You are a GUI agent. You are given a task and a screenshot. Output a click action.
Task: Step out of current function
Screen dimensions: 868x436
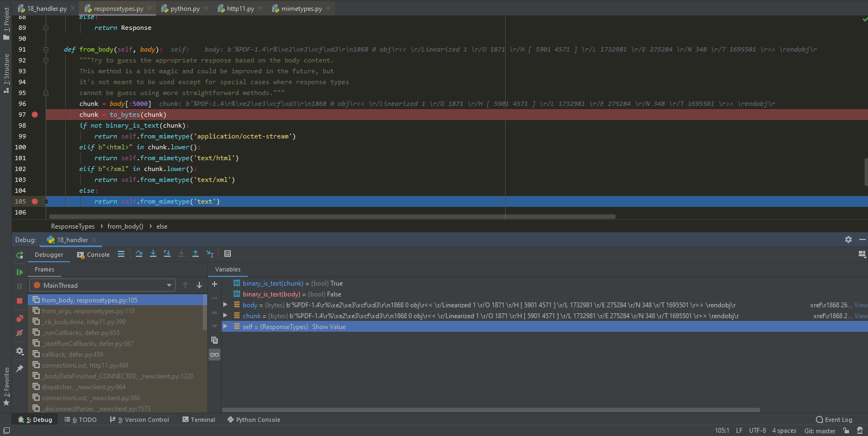[x=196, y=254]
